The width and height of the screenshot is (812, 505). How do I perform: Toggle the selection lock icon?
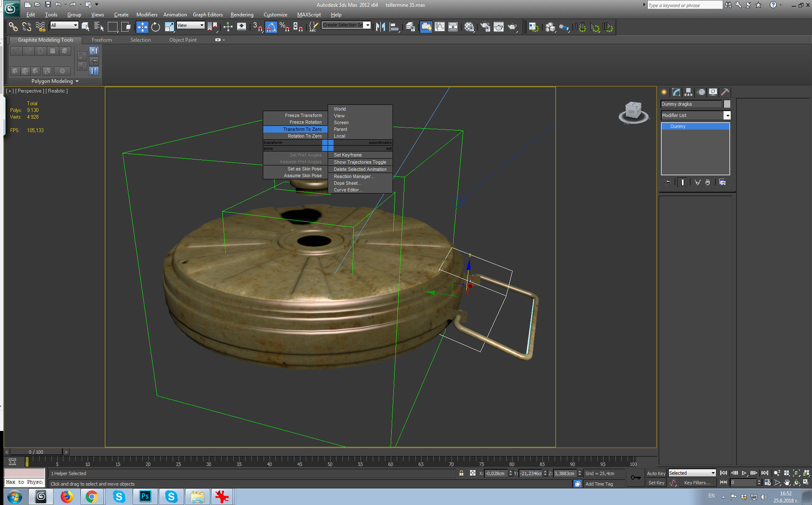pyautogui.click(x=461, y=473)
